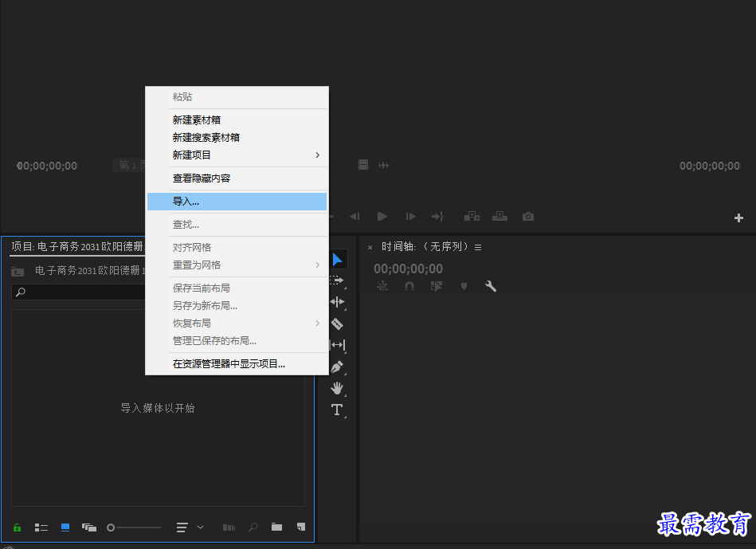Select the Slip tool

[x=338, y=345]
